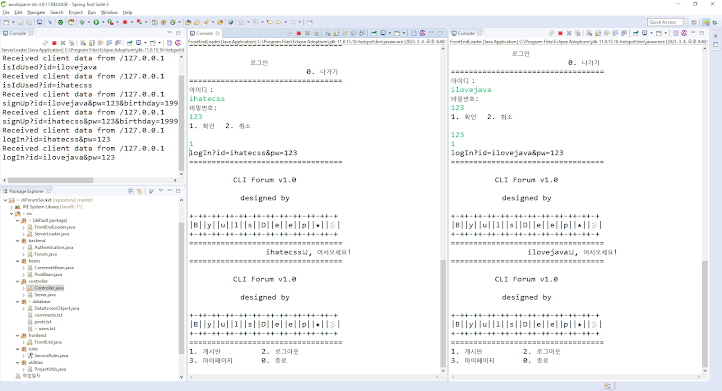Open New Console View dropdown in ServerLoader console
The height and width of the screenshot is (391, 722).
pyautogui.click(x=159, y=43)
